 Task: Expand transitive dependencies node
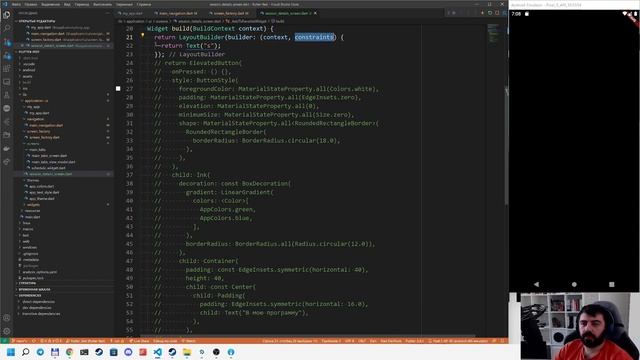tap(41, 314)
